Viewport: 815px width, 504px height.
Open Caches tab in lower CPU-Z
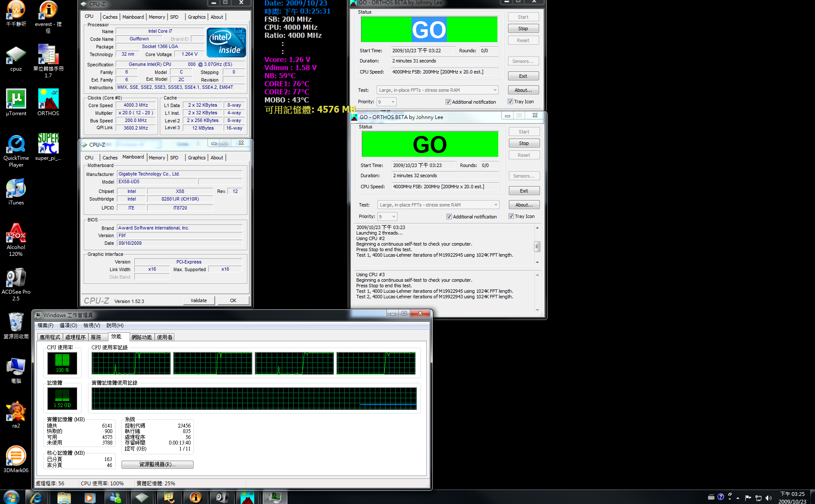[110, 158]
